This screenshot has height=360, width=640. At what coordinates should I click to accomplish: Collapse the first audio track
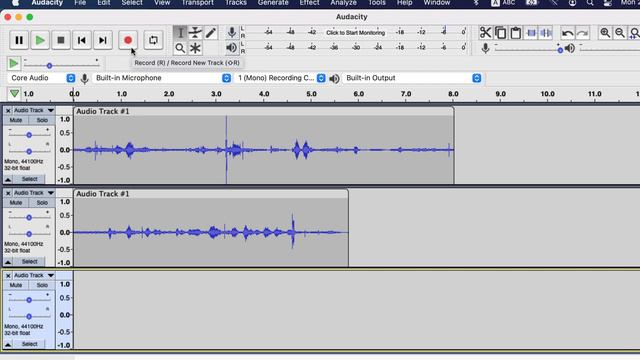(x=8, y=180)
